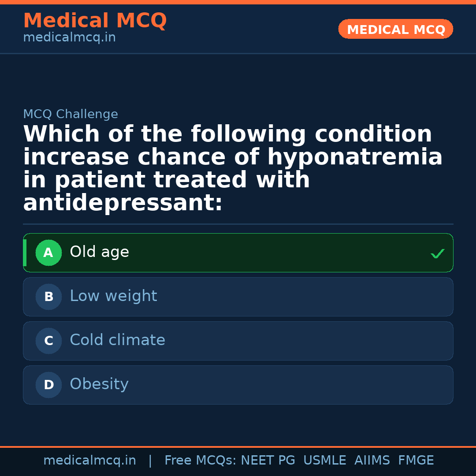The image size is (476, 476).
Task: Click the USMLE footer text
Action: (x=324, y=461)
